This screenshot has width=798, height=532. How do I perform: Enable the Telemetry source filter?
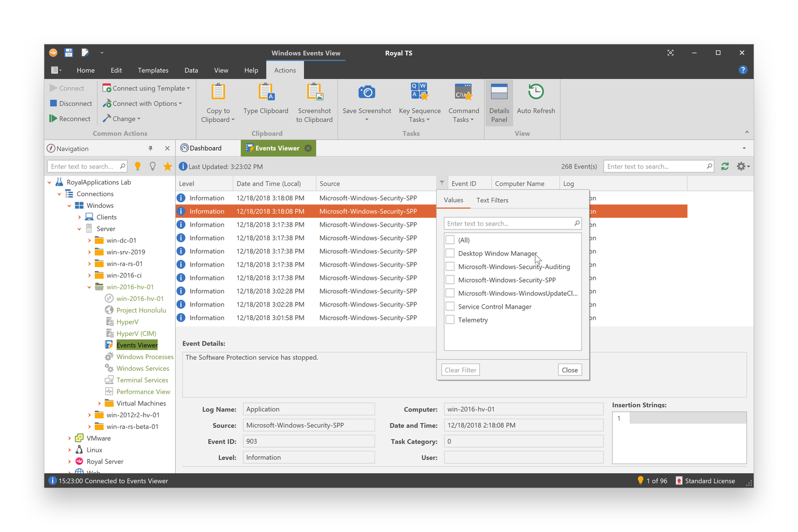450,320
